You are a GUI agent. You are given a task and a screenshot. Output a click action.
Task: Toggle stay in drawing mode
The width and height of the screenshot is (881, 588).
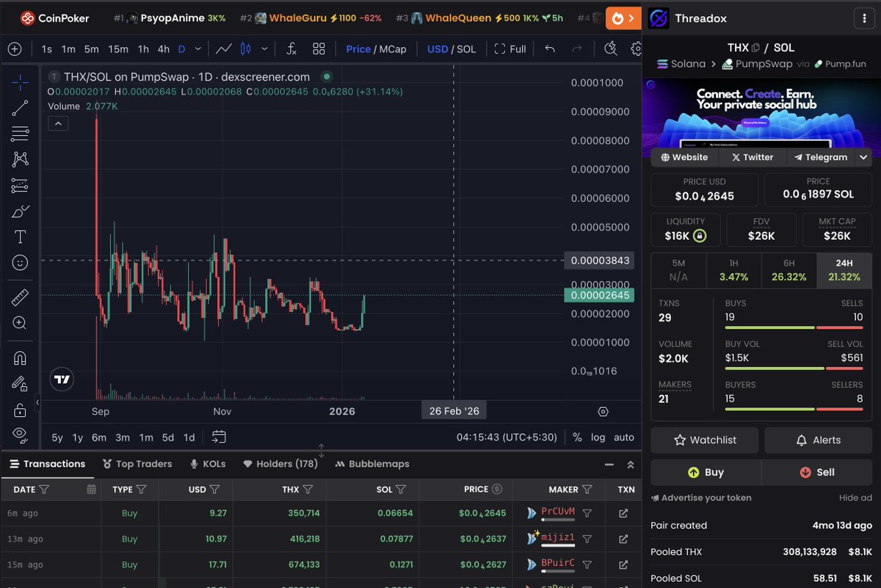pyautogui.click(x=20, y=383)
